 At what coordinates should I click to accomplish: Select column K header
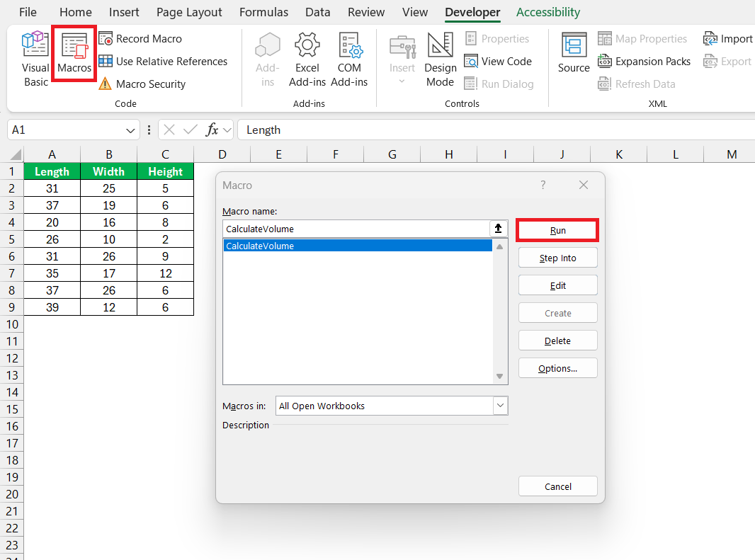[619, 154]
